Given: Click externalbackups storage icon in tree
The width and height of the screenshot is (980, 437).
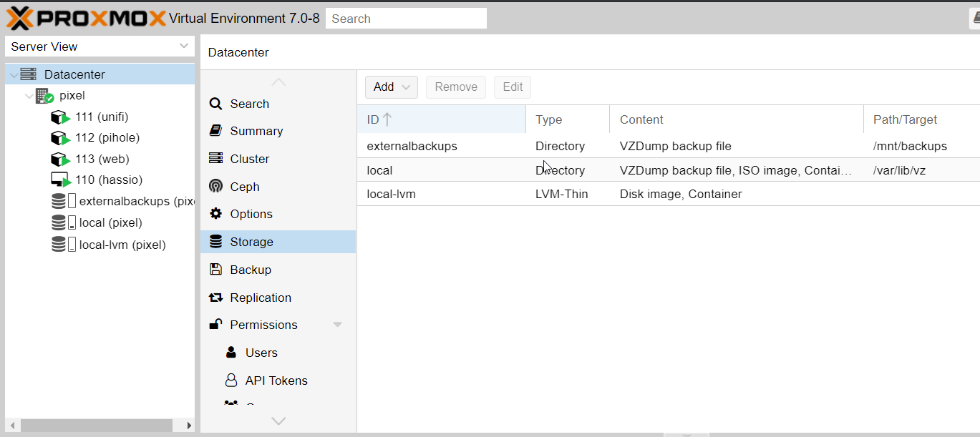Looking at the screenshot, I should [x=64, y=202].
